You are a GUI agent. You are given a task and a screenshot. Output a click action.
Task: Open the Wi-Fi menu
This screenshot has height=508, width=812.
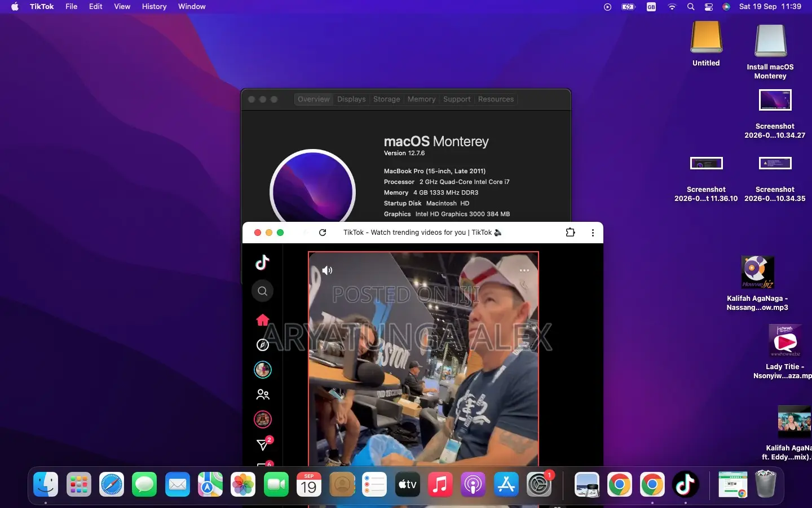click(x=672, y=7)
